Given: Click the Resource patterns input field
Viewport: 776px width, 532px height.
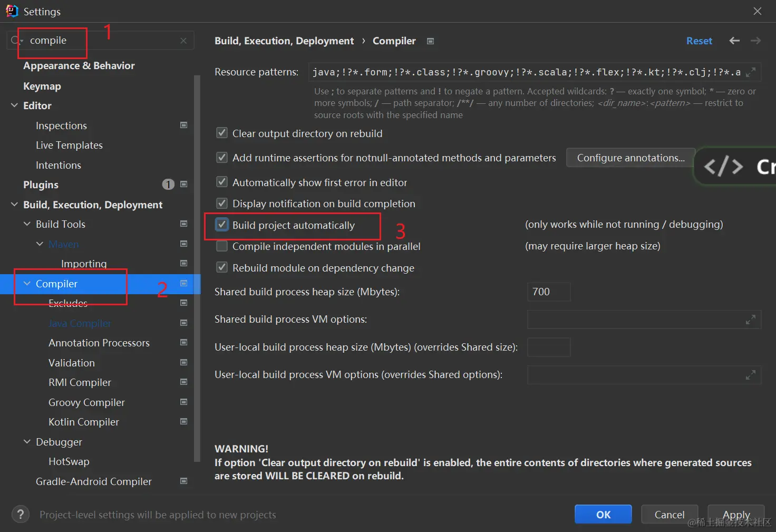Looking at the screenshot, I should 535,72.
